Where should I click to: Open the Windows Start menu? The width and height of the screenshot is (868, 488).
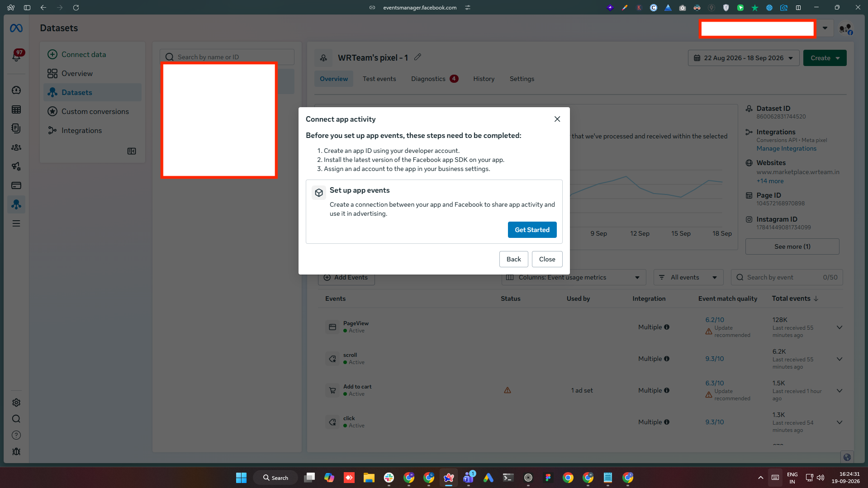(x=241, y=478)
